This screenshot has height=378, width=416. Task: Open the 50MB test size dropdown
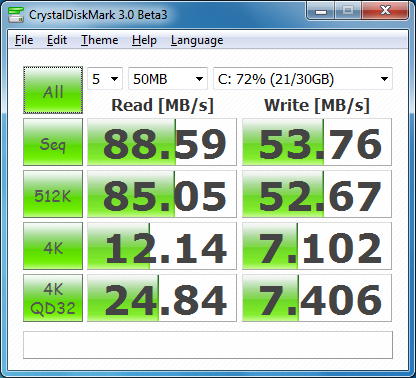[168, 79]
